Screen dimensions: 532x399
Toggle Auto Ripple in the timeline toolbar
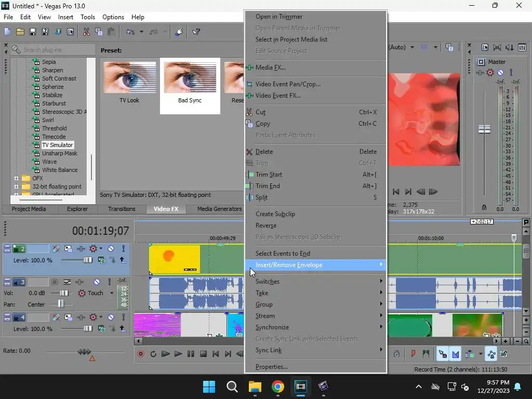[x=470, y=354]
